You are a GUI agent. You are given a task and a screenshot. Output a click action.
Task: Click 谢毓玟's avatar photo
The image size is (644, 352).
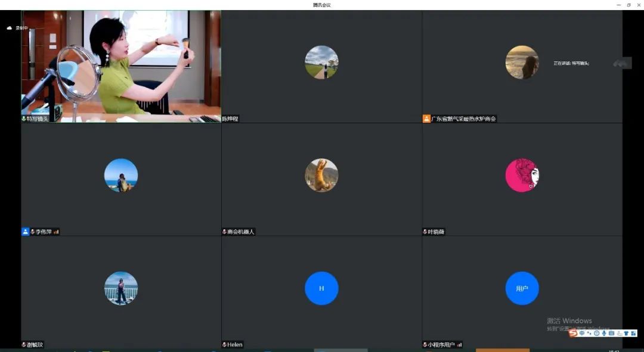pos(121,288)
